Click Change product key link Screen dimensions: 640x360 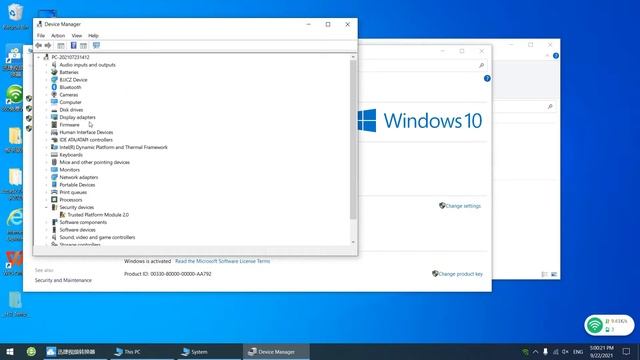(x=460, y=274)
